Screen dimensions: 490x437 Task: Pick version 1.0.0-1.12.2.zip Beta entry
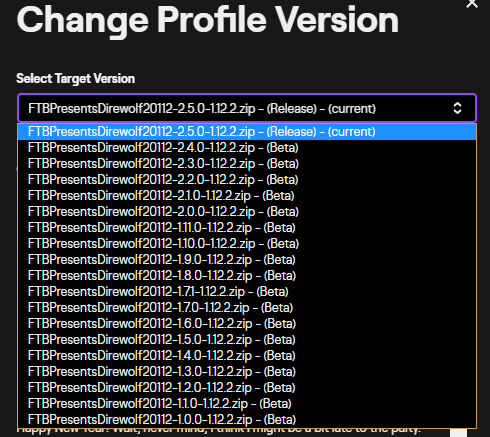pos(247,420)
